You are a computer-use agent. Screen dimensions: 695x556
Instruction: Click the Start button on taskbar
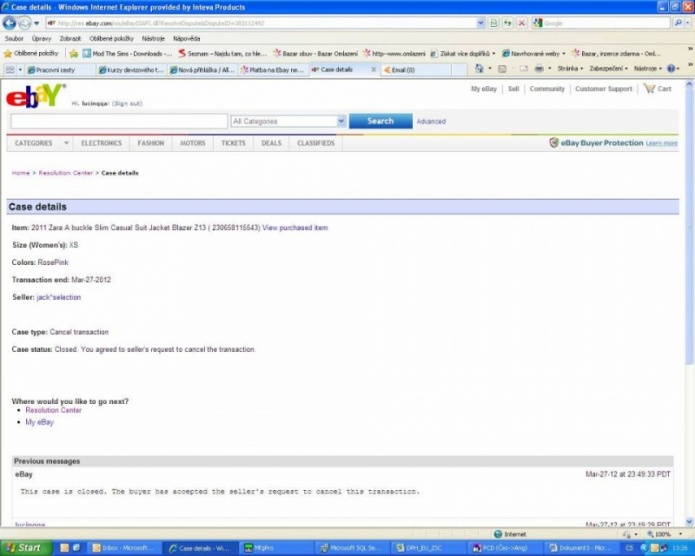click(24, 547)
